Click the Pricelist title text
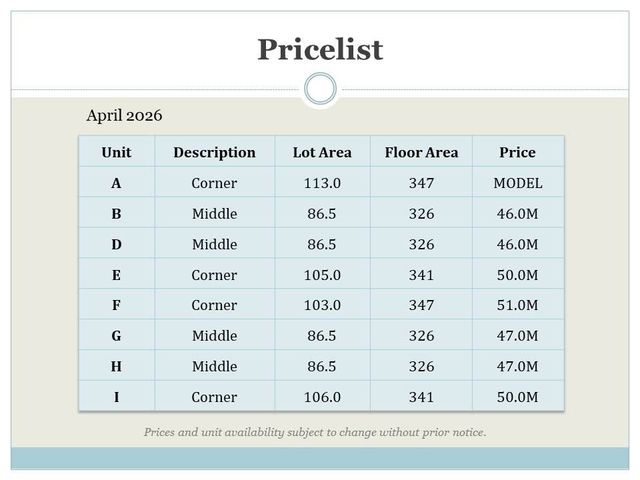 [320, 50]
